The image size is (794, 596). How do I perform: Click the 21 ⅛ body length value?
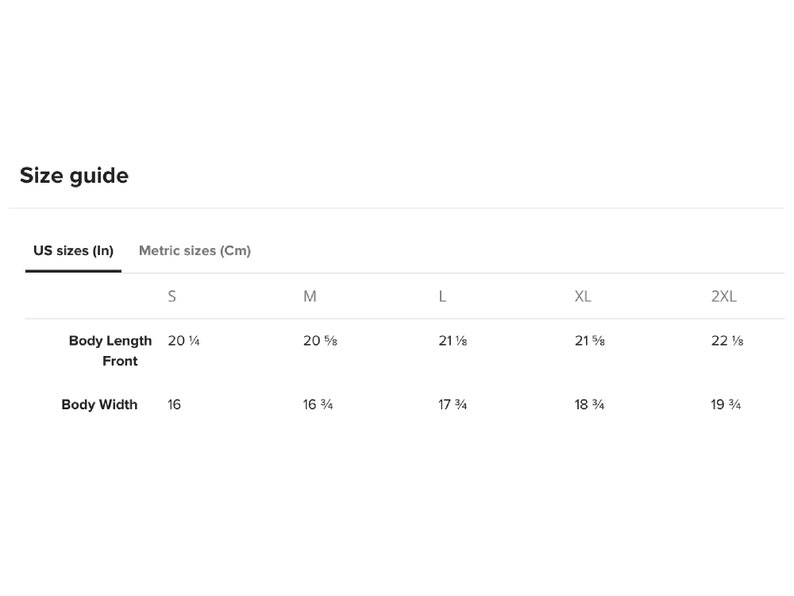coord(453,341)
